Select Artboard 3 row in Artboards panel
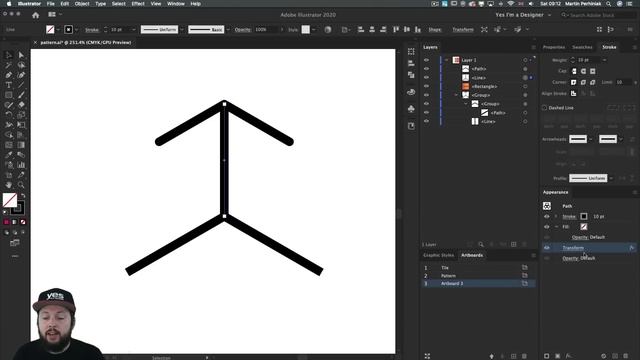The width and height of the screenshot is (640, 360). coord(478,283)
